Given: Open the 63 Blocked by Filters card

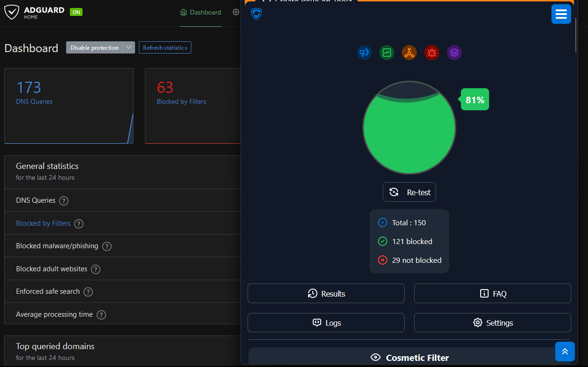Looking at the screenshot, I should (193, 106).
